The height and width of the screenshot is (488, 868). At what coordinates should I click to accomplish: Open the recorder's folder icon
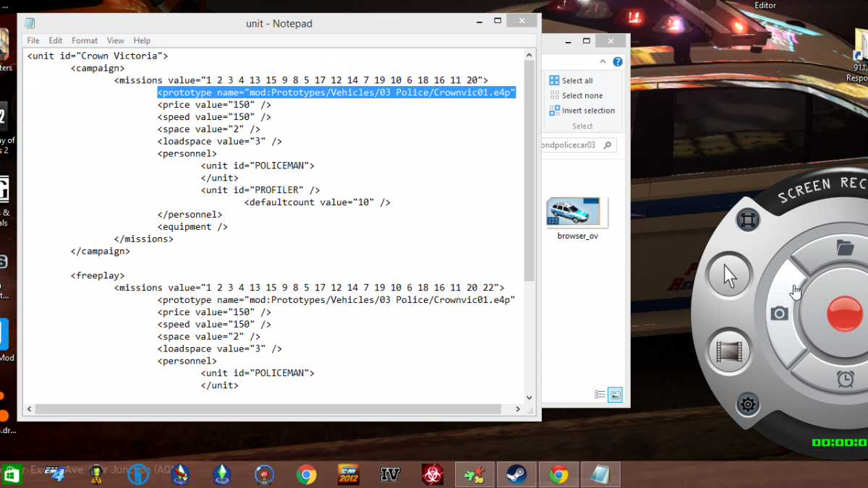tap(845, 248)
